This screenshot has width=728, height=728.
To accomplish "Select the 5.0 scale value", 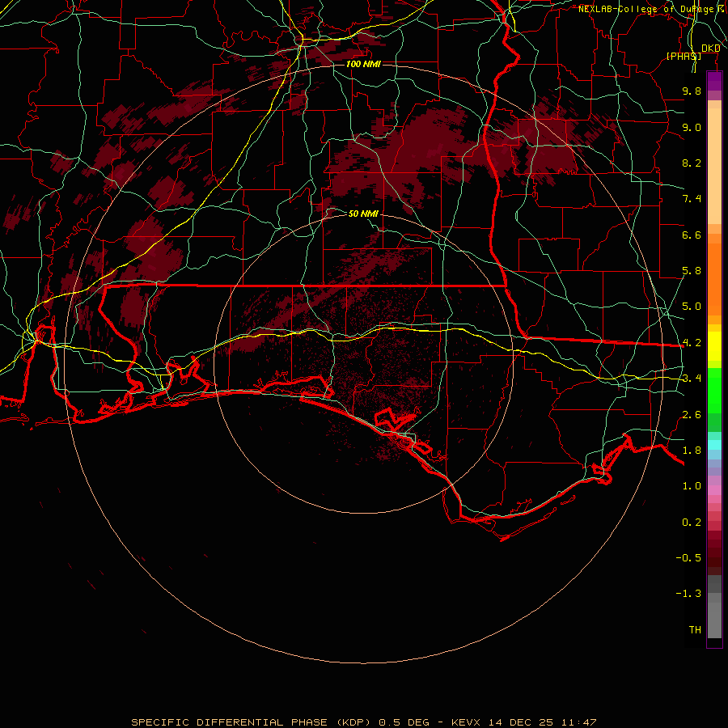I will tap(692, 307).
